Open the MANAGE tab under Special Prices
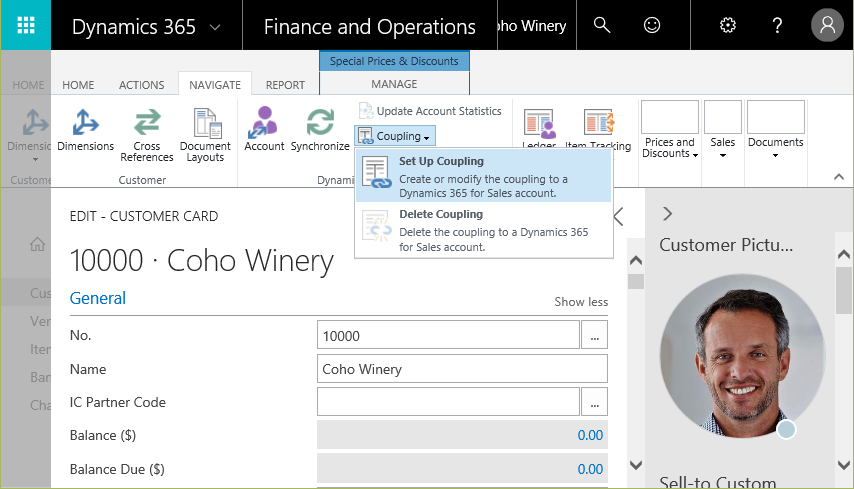The width and height of the screenshot is (854, 489). pyautogui.click(x=394, y=84)
